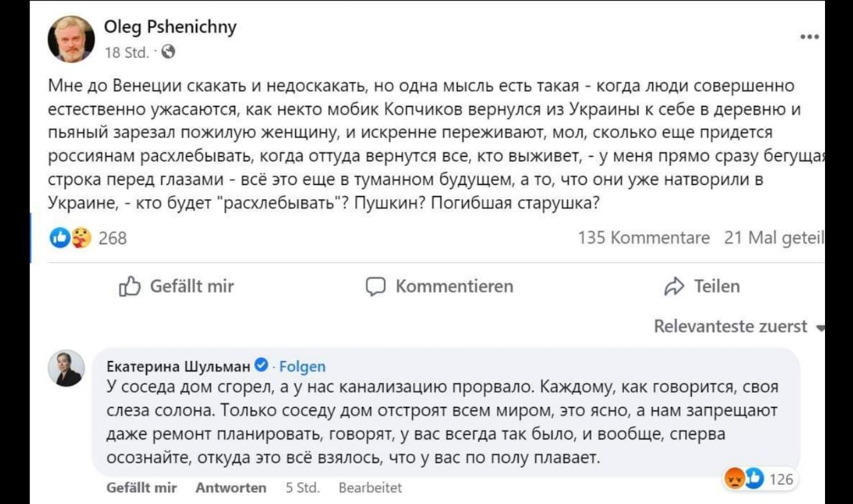Click Antworten under the comment
Screen dimensions: 853x504
[x=231, y=488]
